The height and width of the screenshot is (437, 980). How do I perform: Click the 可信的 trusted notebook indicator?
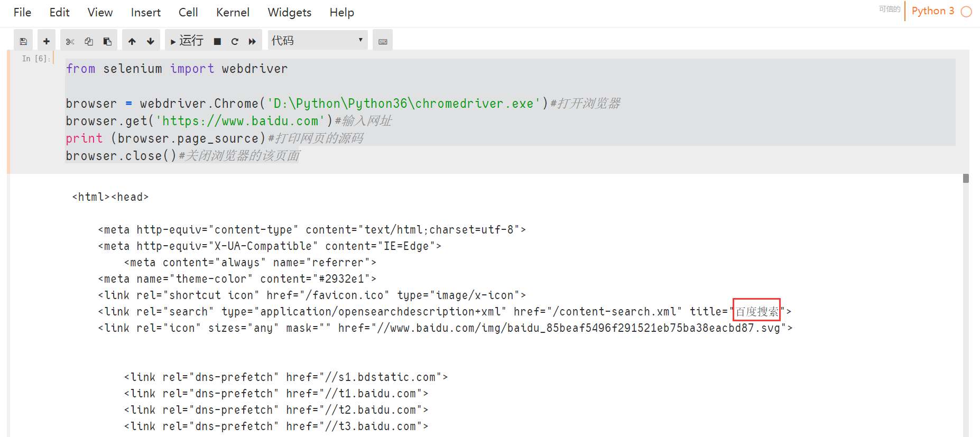tap(890, 9)
